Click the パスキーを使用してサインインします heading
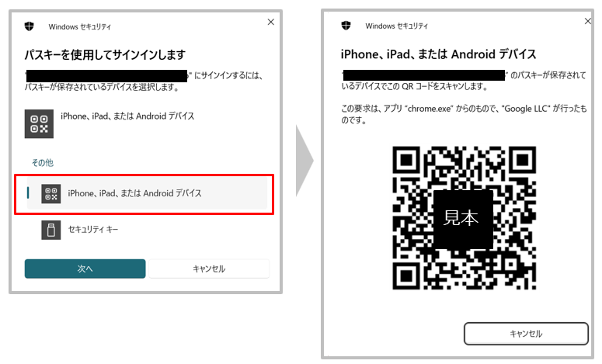The height and width of the screenshot is (364, 602). (x=105, y=55)
